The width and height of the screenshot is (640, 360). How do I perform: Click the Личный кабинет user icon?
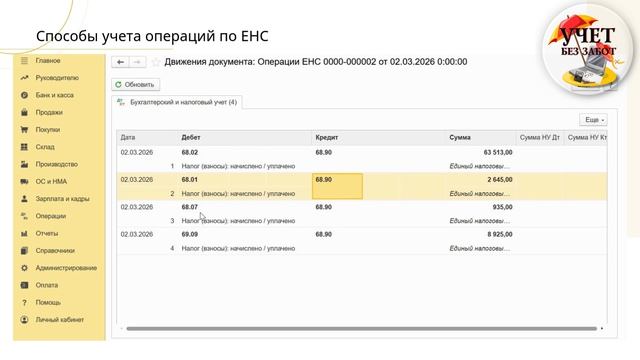(x=24, y=320)
